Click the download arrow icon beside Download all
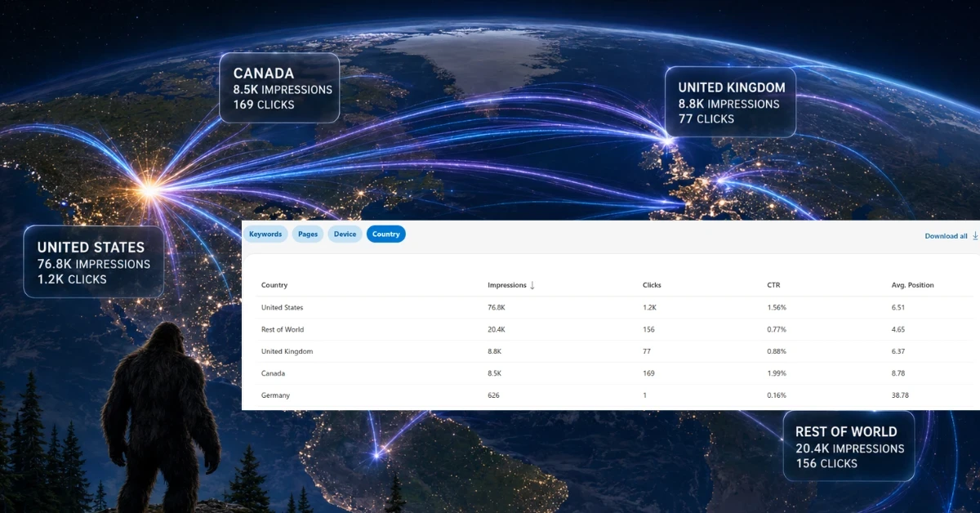The height and width of the screenshot is (513, 980). click(975, 236)
